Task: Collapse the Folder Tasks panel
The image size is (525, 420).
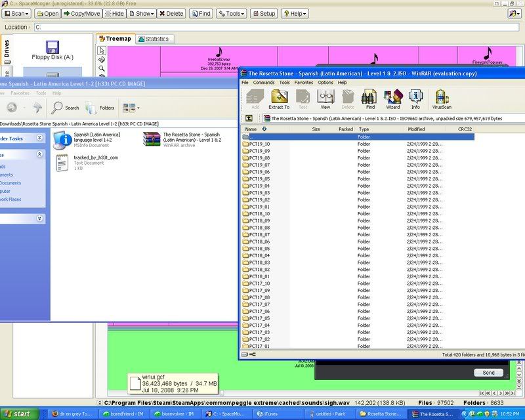Action: (x=39, y=138)
